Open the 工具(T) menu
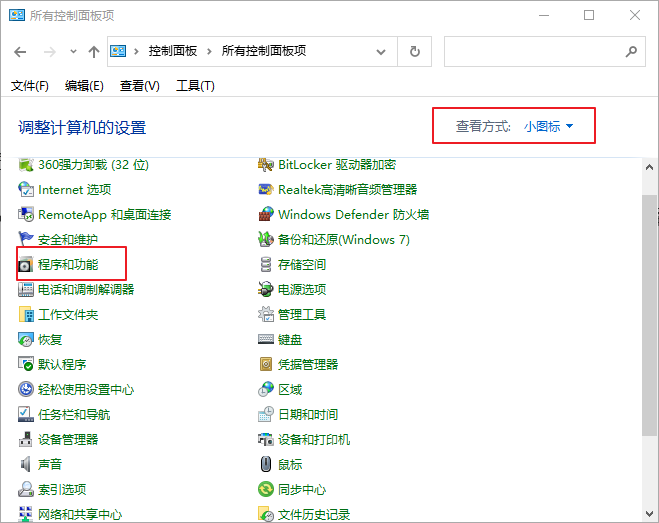659x523 pixels. tap(195, 86)
